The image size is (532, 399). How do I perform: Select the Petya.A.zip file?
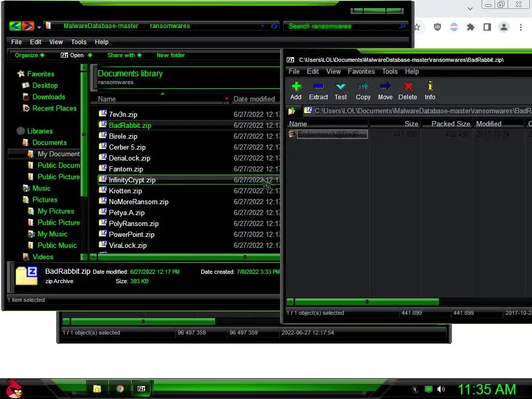[127, 212]
